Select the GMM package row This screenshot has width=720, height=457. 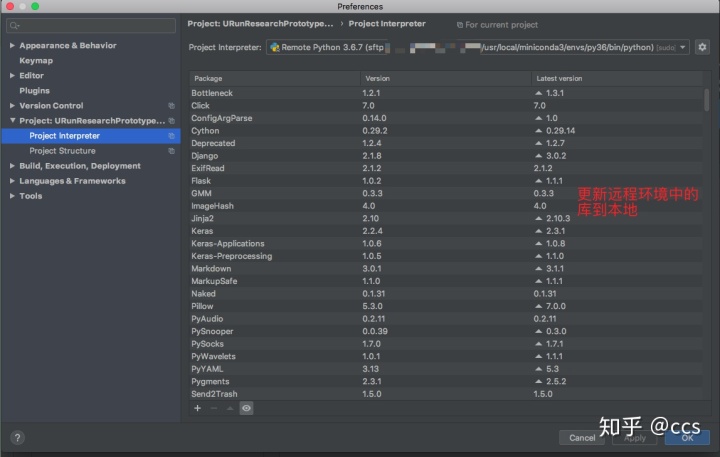pyautogui.click(x=446, y=193)
